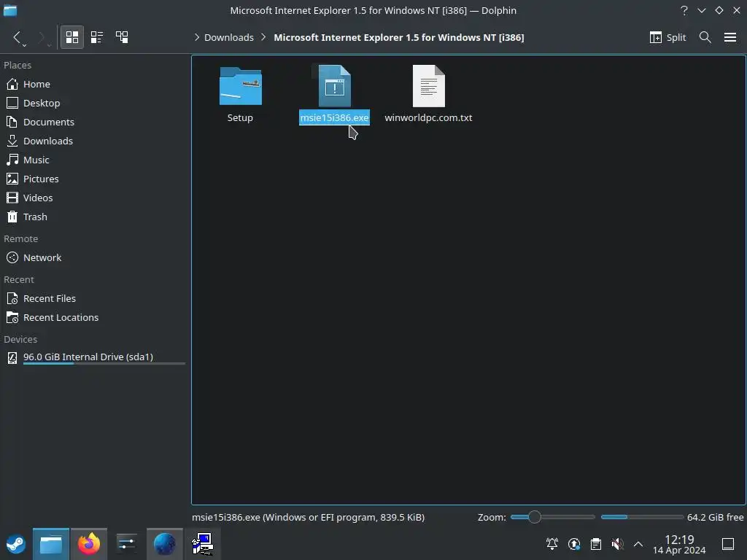Select the Setup folder icon

coord(241,86)
